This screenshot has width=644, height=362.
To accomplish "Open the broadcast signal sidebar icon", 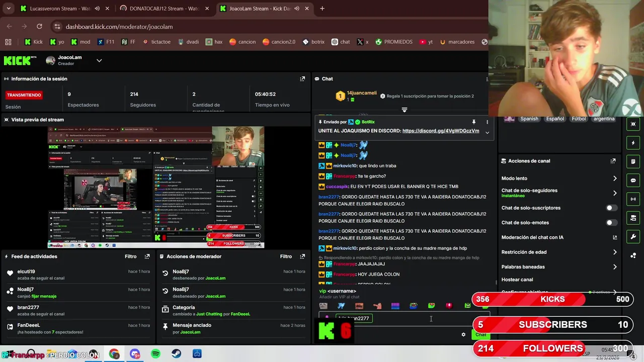I will (633, 199).
